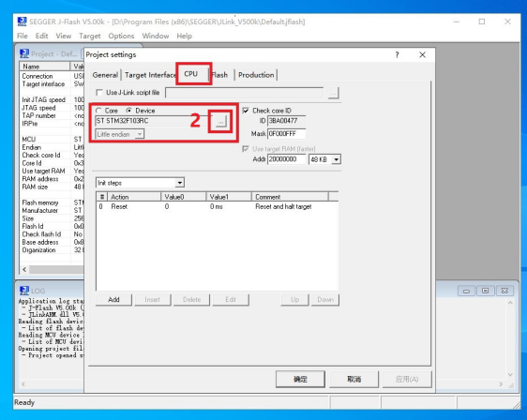Click the script file browse ellipsis button
The width and height of the screenshot is (527, 420).
pos(333,93)
